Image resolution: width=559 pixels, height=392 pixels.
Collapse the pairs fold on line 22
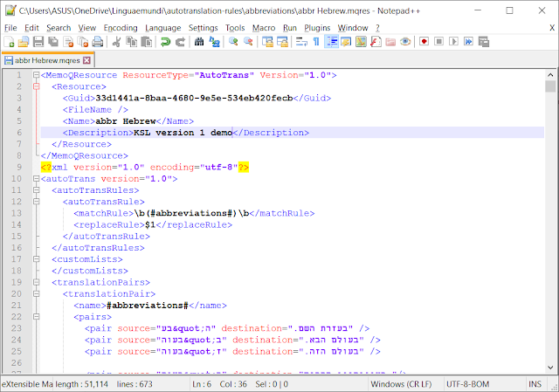(x=36, y=316)
